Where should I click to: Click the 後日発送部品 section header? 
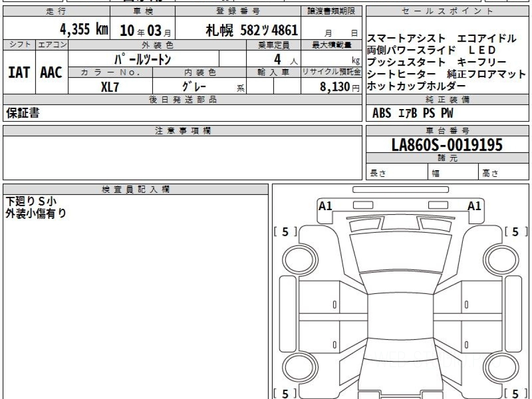(x=182, y=100)
